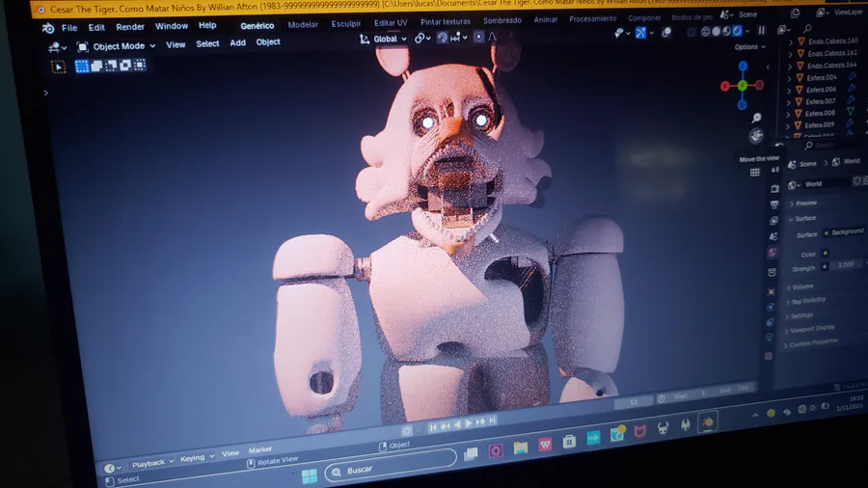Open viewport shading options dropdown arrow
Screen dimensions: 868x488
coord(747,31)
